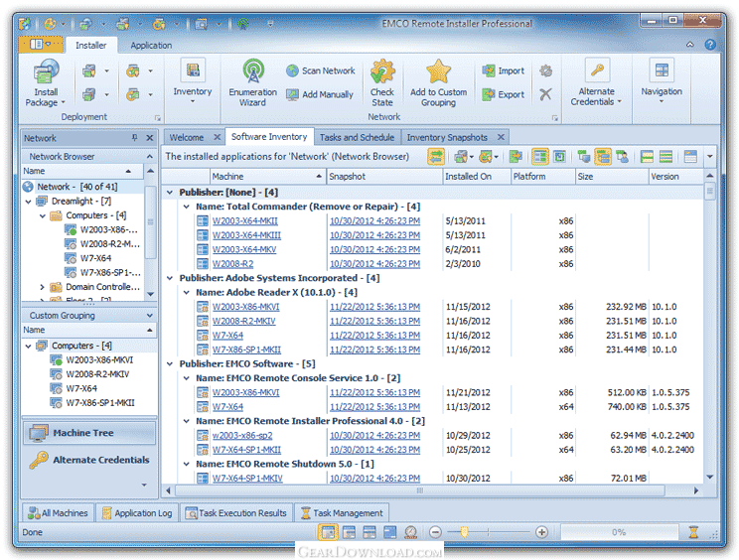Open the Navigation ribbon button
This screenshot has width=739, height=560.
(x=662, y=80)
